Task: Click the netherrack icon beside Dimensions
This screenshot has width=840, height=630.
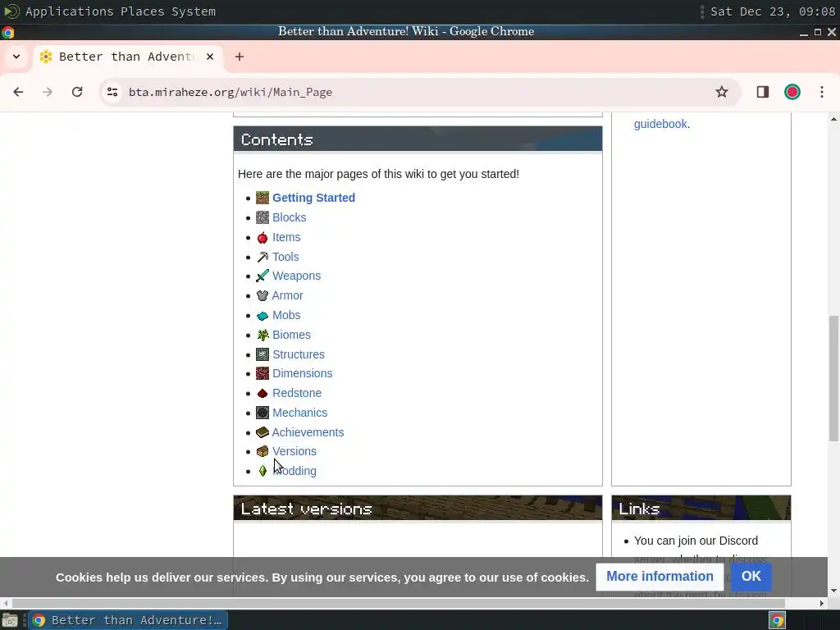Action: (x=262, y=373)
